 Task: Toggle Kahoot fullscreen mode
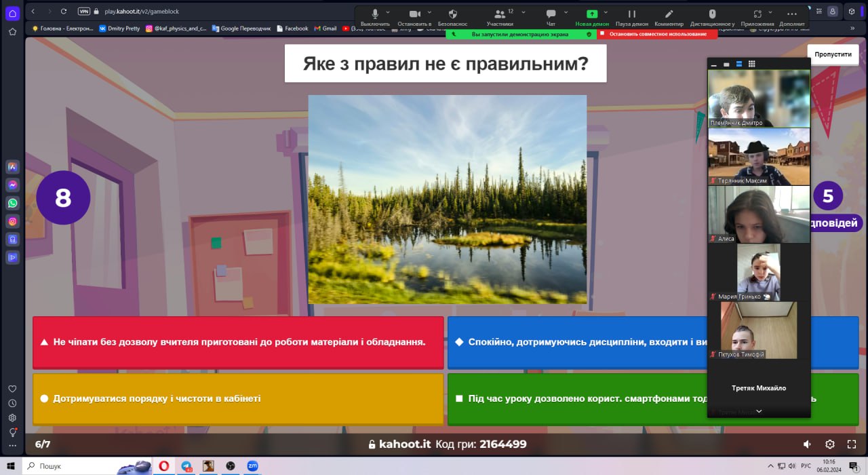point(852,444)
